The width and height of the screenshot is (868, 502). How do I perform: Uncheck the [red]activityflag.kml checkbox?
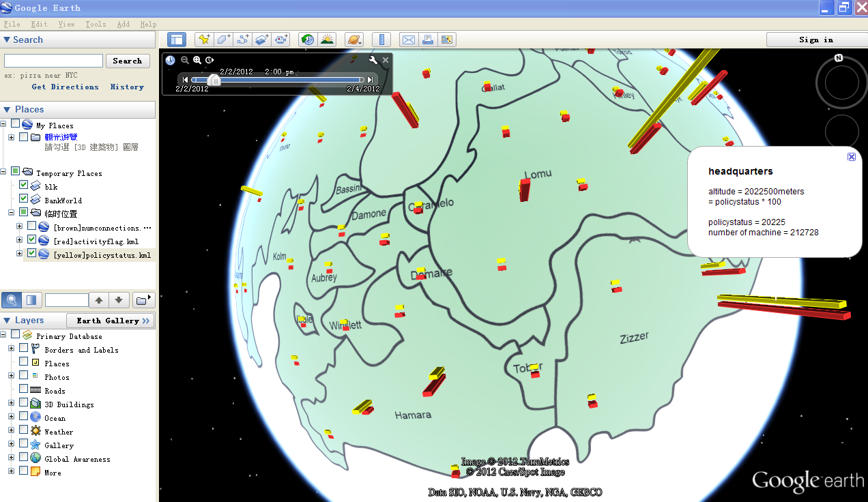tap(31, 240)
